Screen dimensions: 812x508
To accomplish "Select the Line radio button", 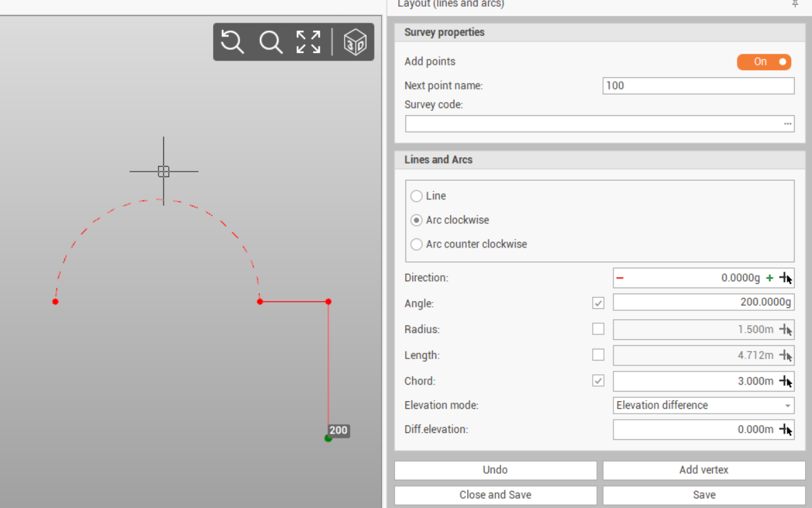I will 416,196.
